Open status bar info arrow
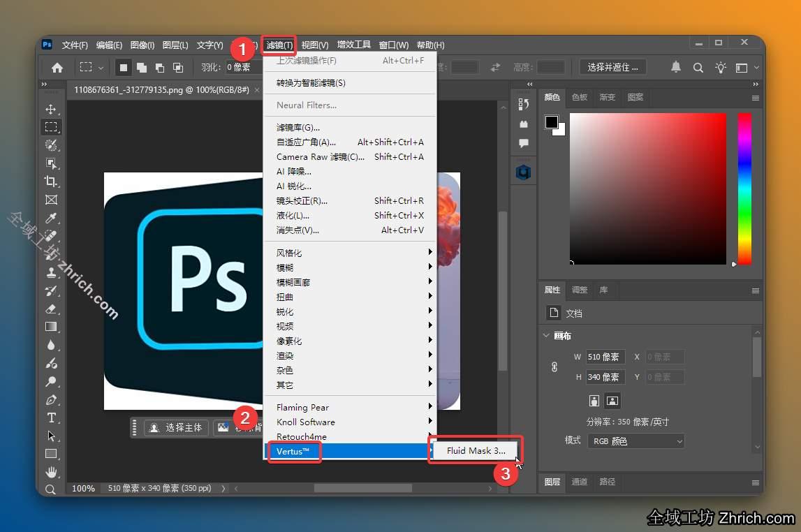Screen dimensions: 801x532 223,489
